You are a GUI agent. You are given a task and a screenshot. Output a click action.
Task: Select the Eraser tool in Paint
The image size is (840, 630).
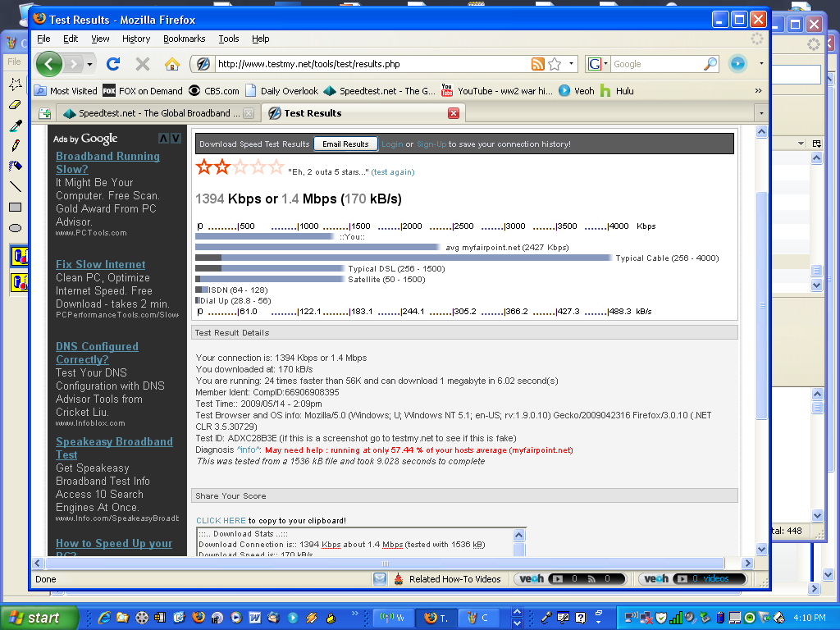[15, 105]
